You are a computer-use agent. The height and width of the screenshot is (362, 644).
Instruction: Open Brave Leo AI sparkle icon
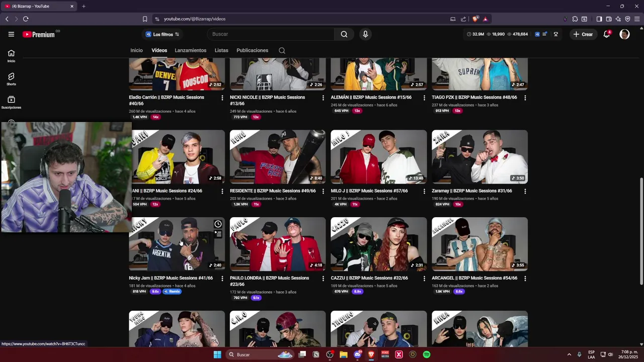618,19
